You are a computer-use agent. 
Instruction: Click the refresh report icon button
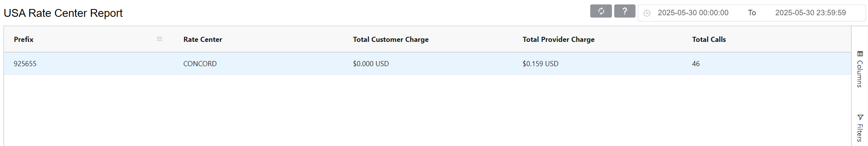pyautogui.click(x=601, y=11)
